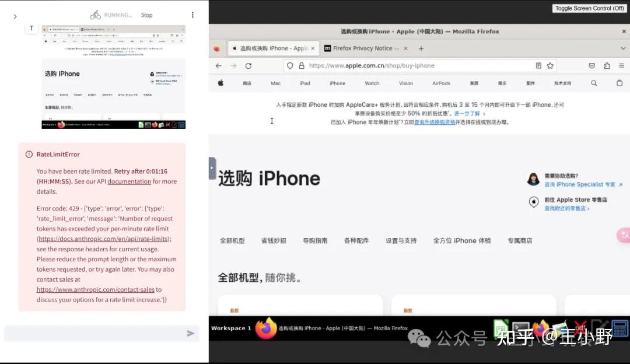Open Vision in the Apple nav bar
Screen dimensions: 630x364
pos(406,83)
